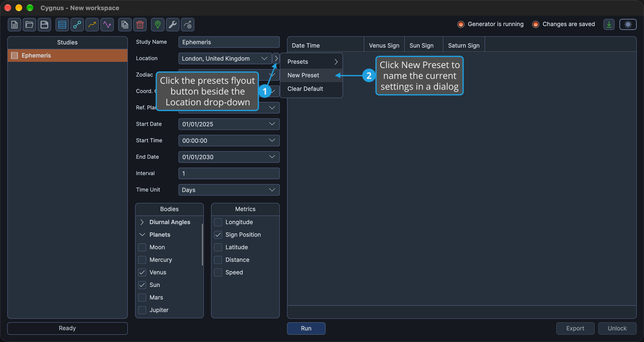Add a blue table-list study
Viewport: 644px width, 342px height.
click(x=62, y=25)
